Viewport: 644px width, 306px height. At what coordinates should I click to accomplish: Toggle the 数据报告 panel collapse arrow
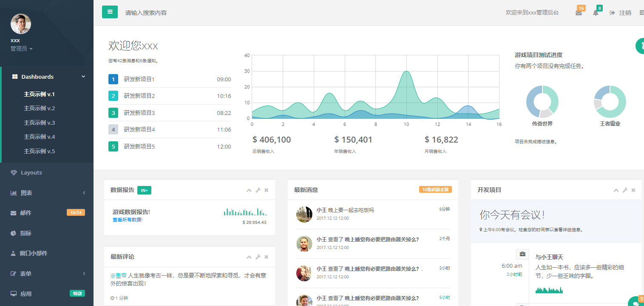(249, 190)
